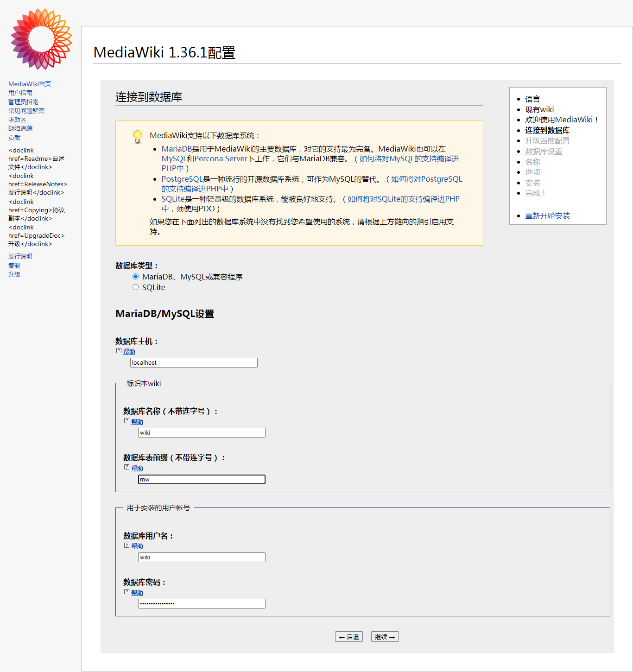Open 帮助 link for 数据库表前缀
The width and height of the screenshot is (633, 672).
click(x=137, y=468)
